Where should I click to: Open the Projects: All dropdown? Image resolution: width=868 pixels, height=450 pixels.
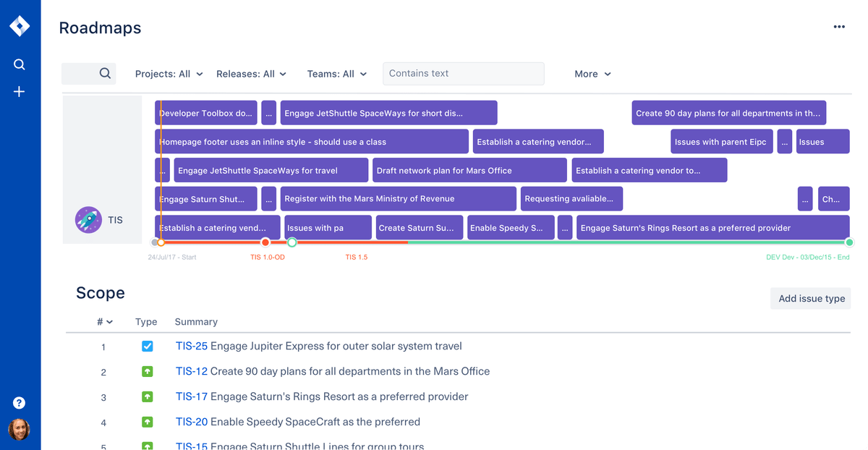click(169, 73)
